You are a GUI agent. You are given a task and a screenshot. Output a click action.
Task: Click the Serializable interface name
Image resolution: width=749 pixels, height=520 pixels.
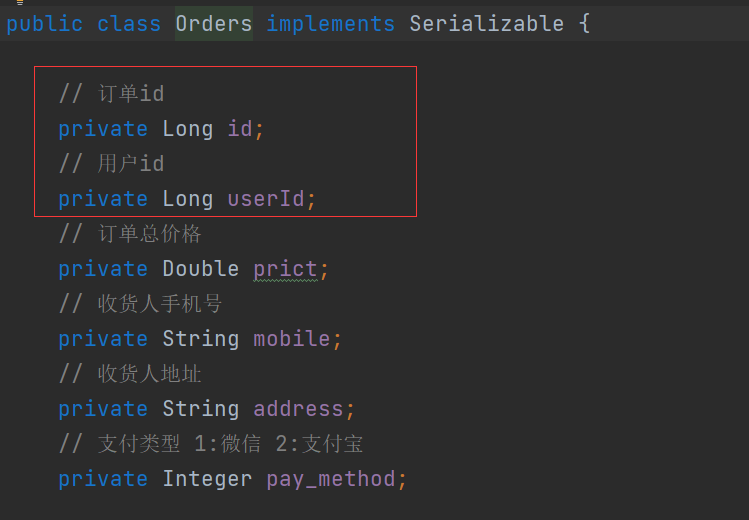[487, 24]
